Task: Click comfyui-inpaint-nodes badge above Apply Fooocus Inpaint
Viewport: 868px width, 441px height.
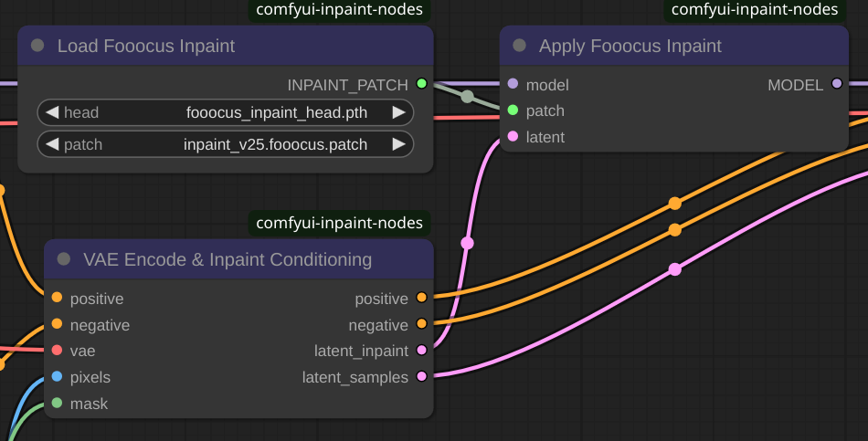Action: coord(755,10)
